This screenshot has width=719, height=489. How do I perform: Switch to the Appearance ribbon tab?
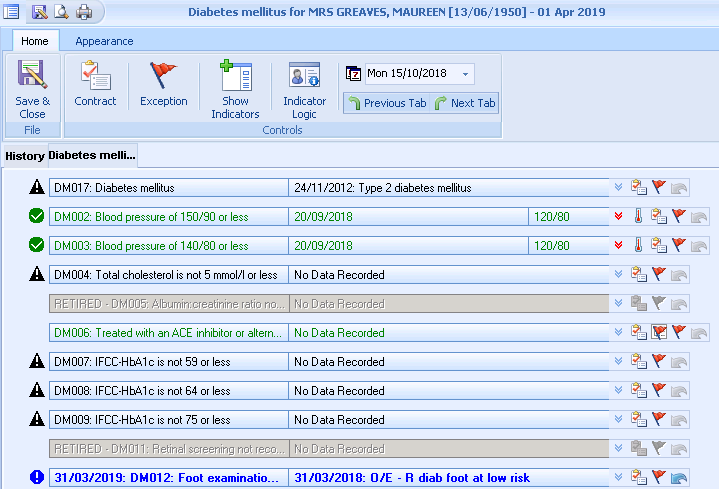[104, 41]
